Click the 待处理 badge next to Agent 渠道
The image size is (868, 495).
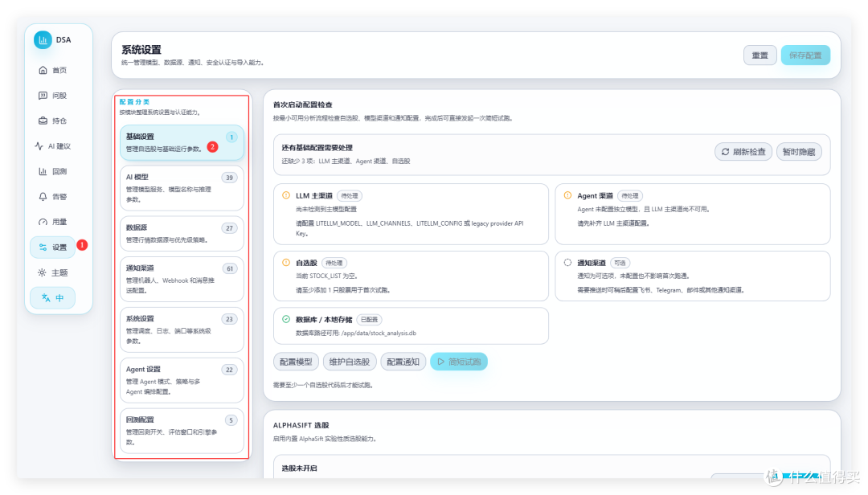coord(630,195)
